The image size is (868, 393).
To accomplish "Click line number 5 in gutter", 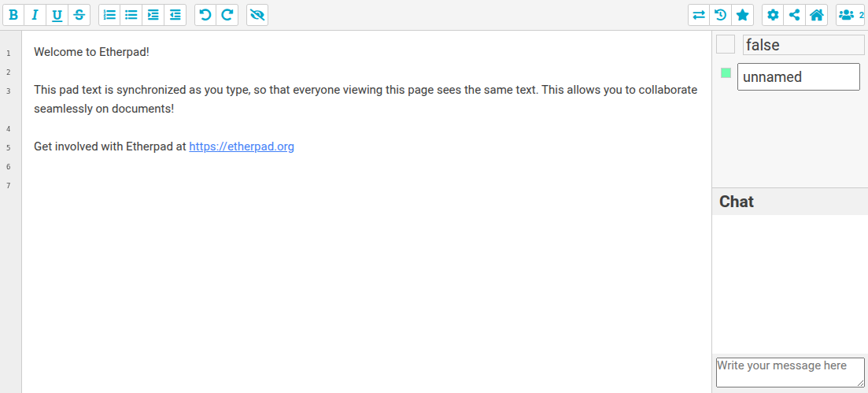I will tap(9, 148).
